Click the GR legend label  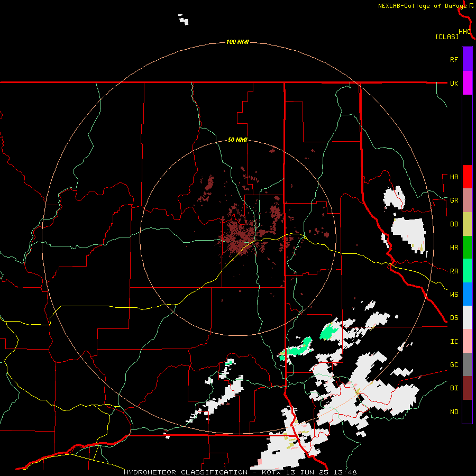point(454,200)
